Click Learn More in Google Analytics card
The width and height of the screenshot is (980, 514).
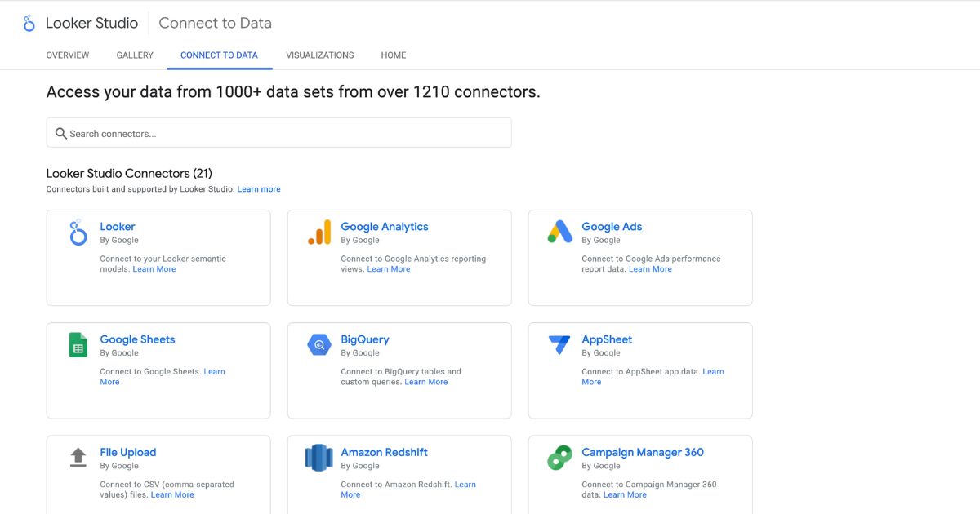point(389,269)
